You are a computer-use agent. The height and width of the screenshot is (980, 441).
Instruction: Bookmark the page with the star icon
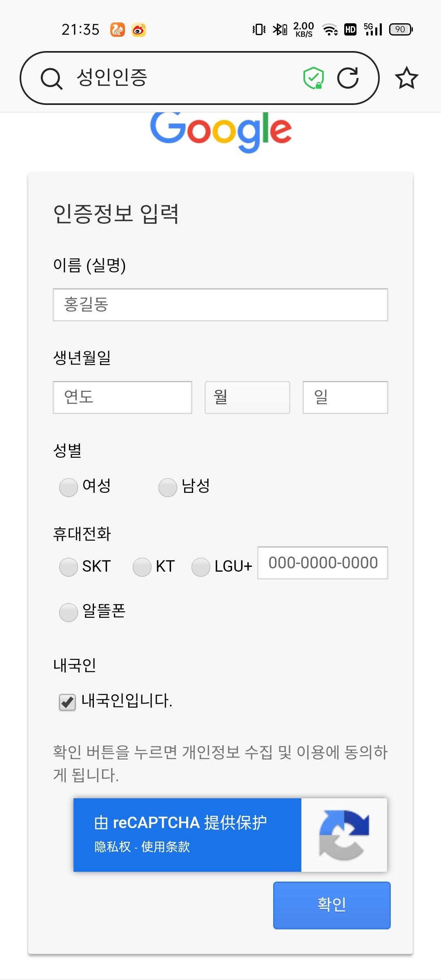pos(407,78)
